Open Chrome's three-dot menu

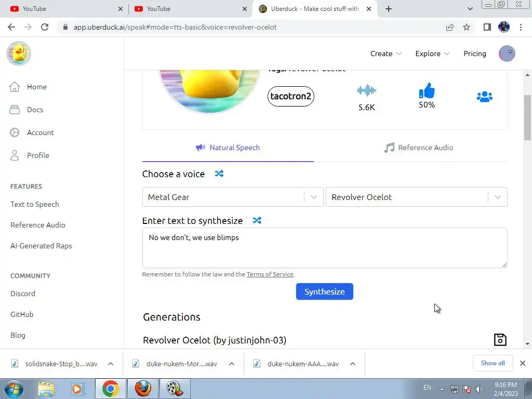(x=521, y=27)
